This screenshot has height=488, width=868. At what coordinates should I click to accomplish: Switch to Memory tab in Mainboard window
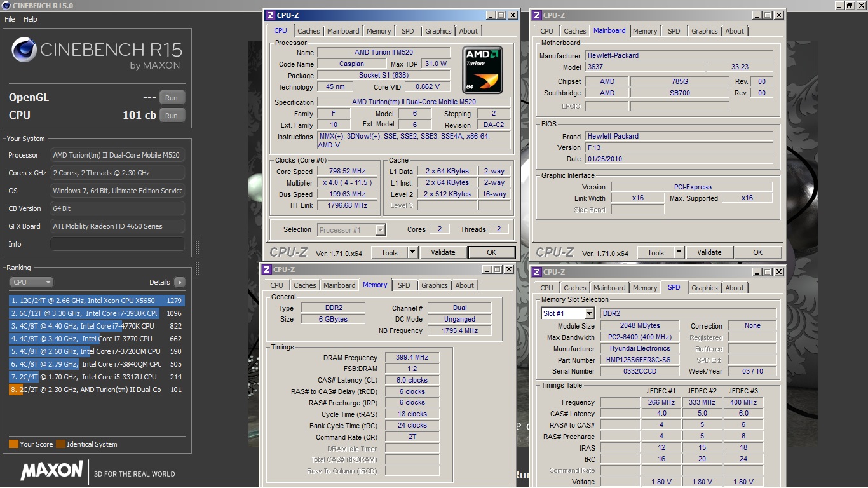(x=645, y=31)
